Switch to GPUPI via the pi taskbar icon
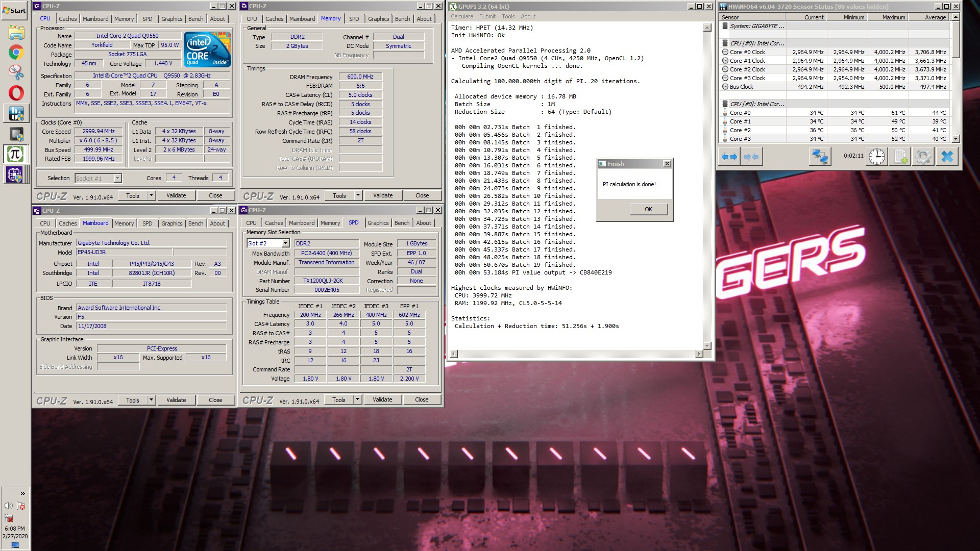Image resolution: width=980 pixels, height=551 pixels. pyautogui.click(x=15, y=154)
